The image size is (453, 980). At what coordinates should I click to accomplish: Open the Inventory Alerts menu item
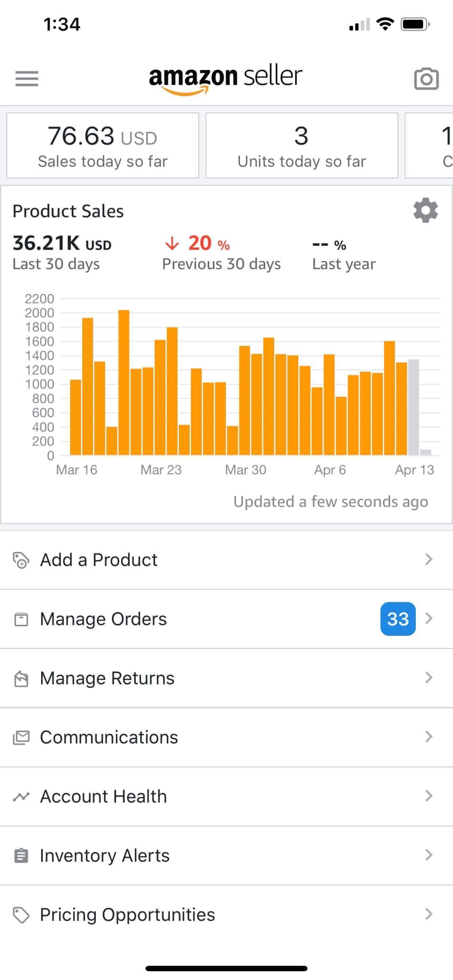(x=105, y=856)
